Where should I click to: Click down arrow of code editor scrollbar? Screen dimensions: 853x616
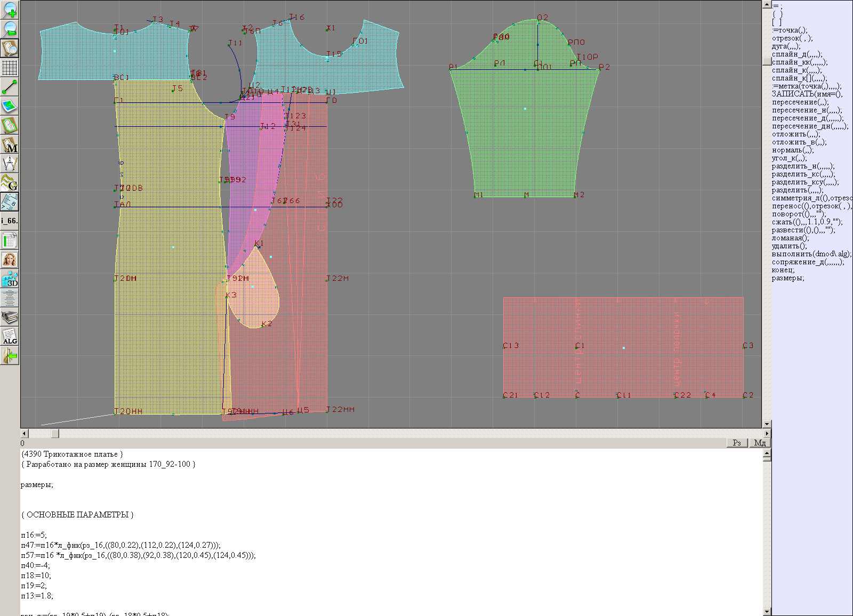[767, 611]
